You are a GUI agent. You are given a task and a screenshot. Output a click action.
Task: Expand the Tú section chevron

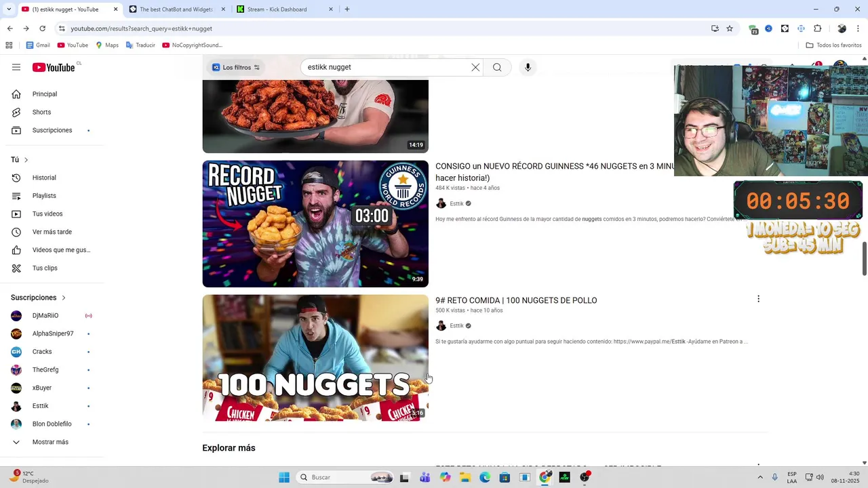click(26, 160)
